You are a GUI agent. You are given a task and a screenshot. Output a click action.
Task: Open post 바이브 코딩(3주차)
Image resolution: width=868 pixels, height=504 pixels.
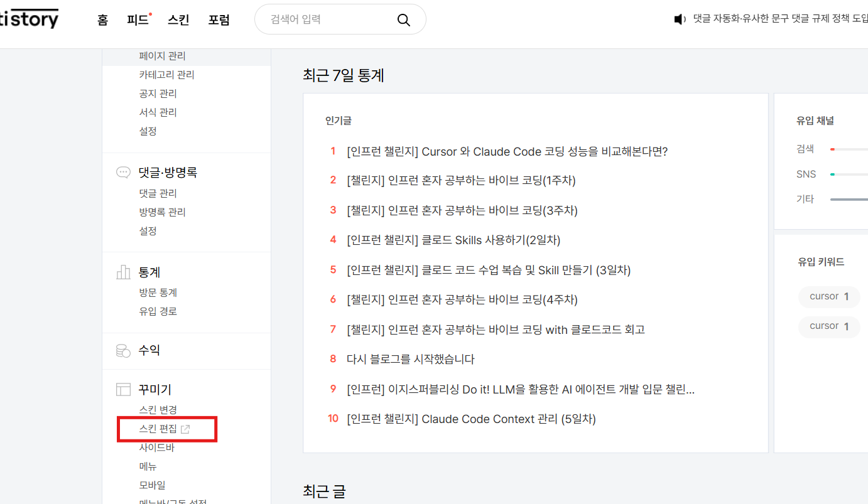(x=462, y=210)
